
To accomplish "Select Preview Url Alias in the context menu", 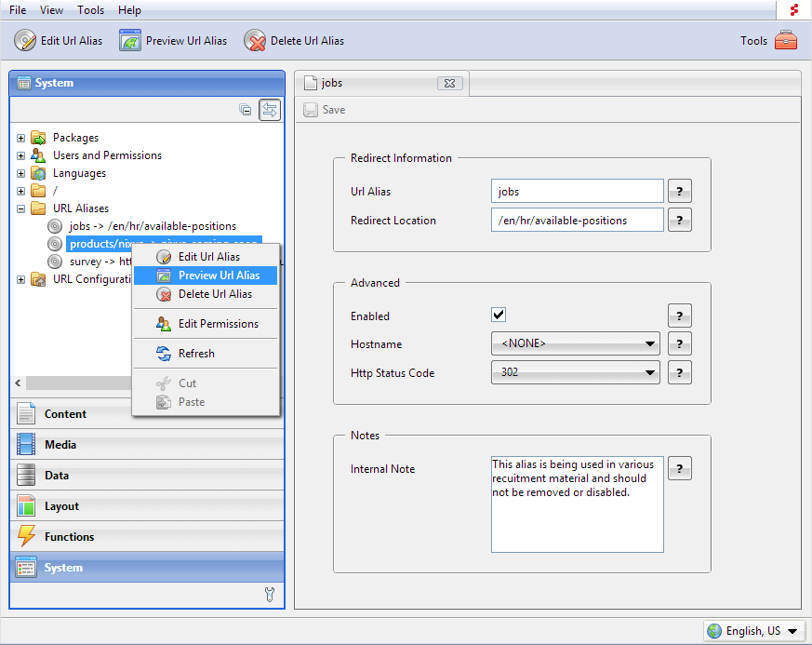I will coord(218,275).
